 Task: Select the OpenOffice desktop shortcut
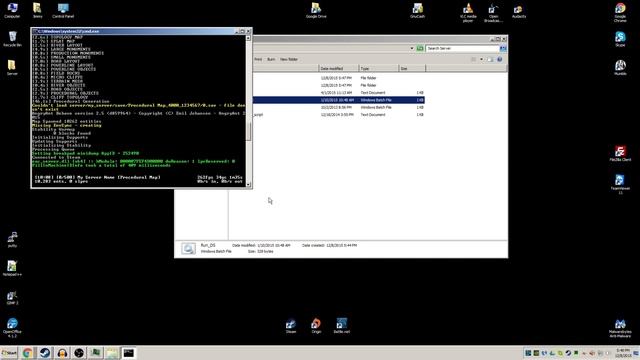pyautogui.click(x=12, y=328)
